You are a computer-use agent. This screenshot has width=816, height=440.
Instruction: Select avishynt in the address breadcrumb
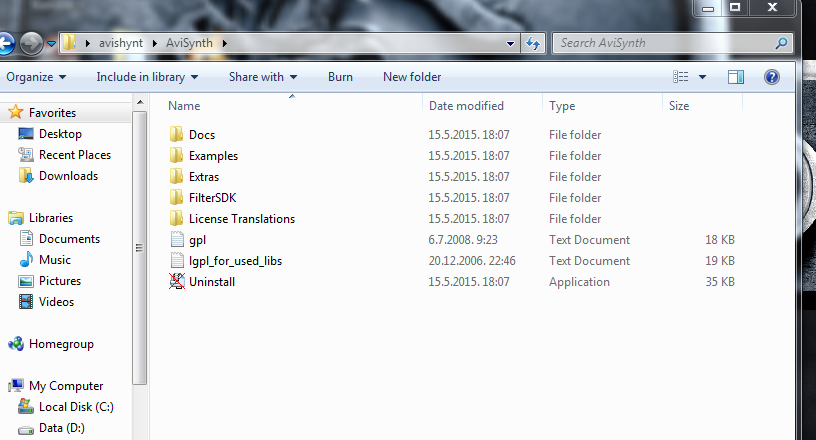click(121, 43)
